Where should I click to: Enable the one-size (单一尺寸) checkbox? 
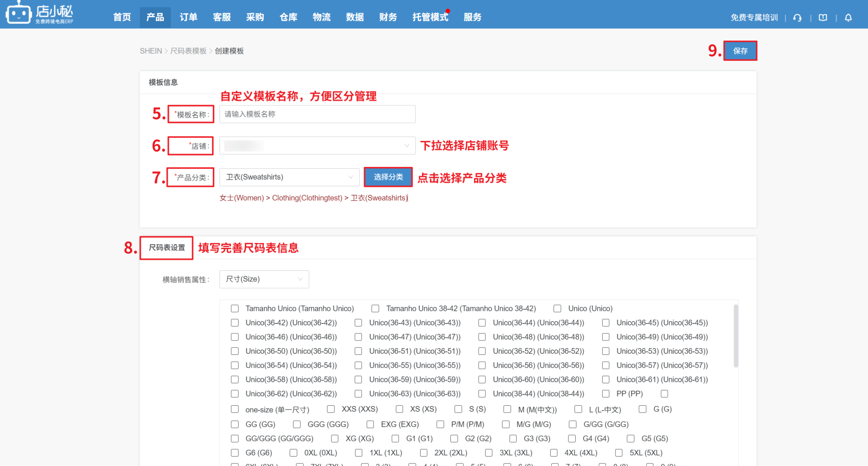point(235,409)
